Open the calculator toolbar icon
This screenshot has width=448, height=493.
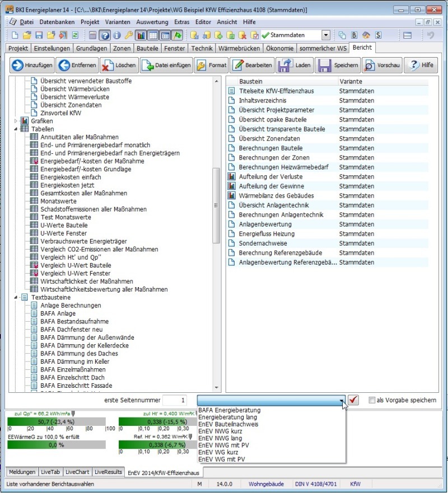point(92,35)
